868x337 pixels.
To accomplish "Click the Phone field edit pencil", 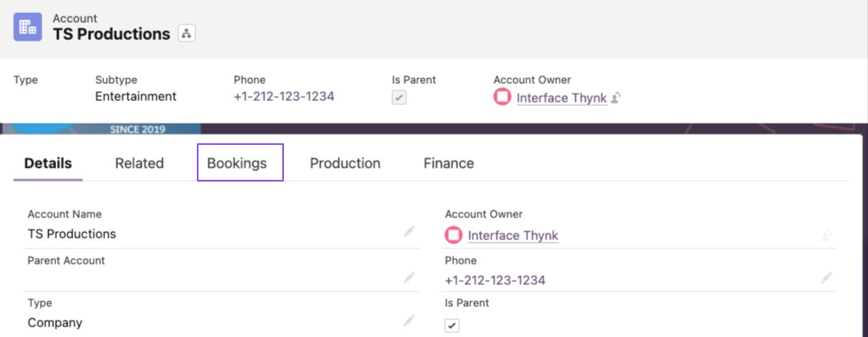I will point(827,277).
